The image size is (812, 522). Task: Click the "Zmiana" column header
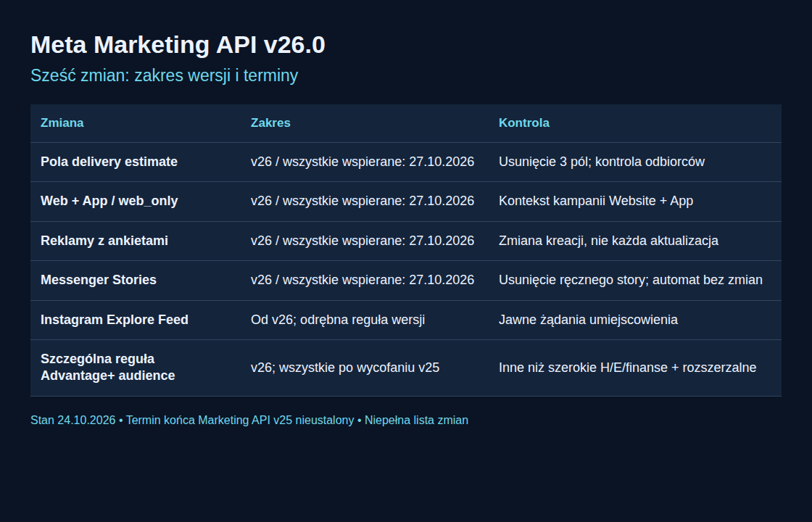(x=62, y=123)
